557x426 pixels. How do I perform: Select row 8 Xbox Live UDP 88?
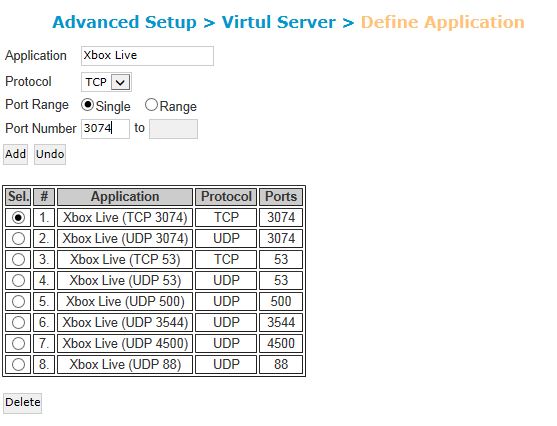(18, 365)
